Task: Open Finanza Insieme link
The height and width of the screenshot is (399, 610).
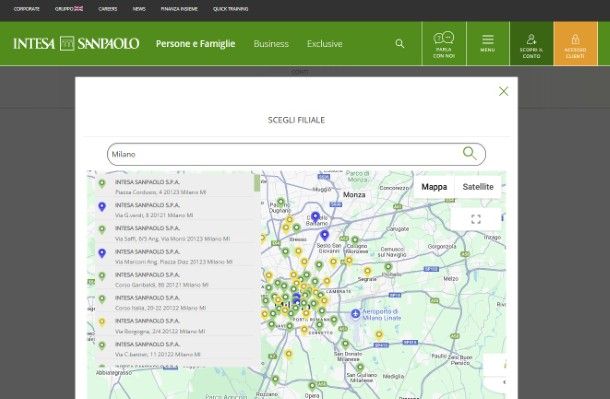Action: point(179,9)
